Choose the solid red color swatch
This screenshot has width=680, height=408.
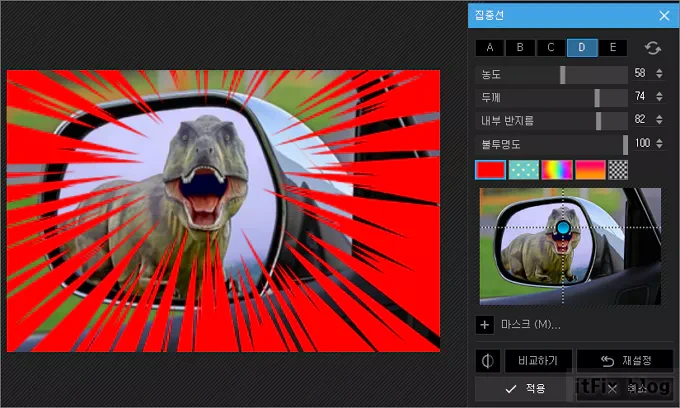point(490,170)
